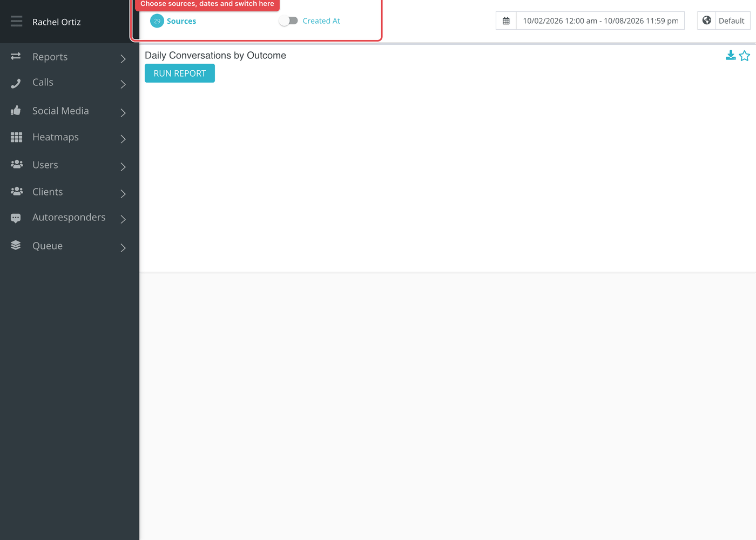756x540 pixels.
Task: Click the hamburger menu icon
Action: 16,21
